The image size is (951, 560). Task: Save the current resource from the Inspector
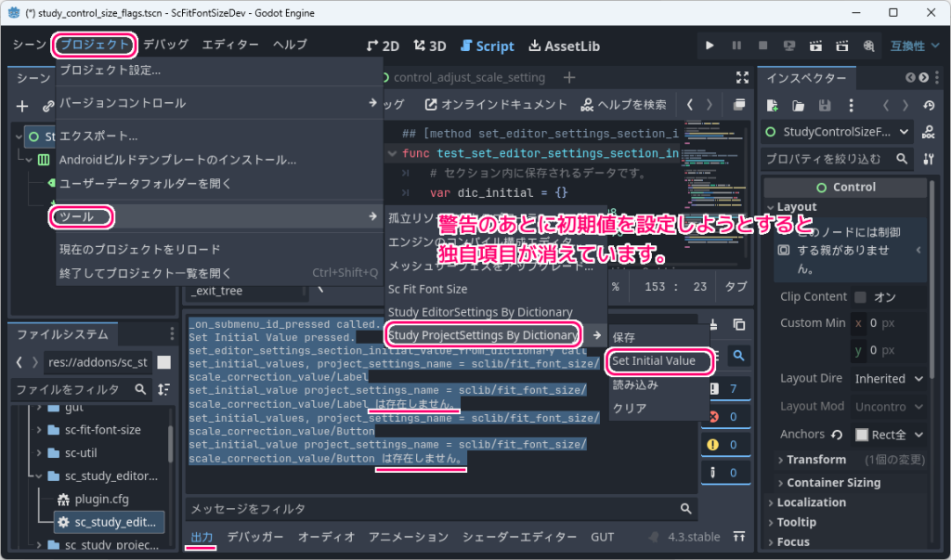pos(825,105)
